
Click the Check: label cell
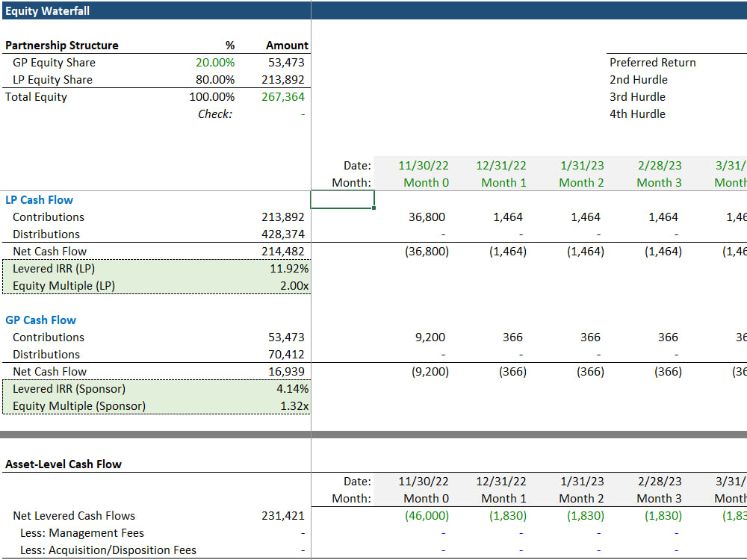coord(215,113)
